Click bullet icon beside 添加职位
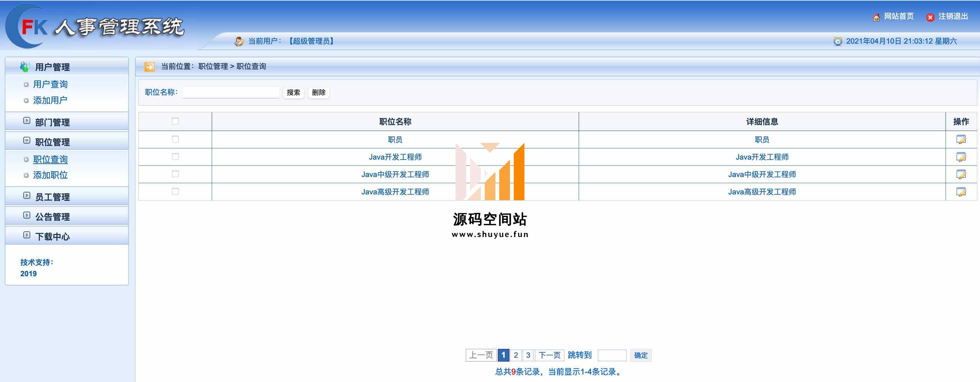This screenshot has width=980, height=382. [x=26, y=175]
